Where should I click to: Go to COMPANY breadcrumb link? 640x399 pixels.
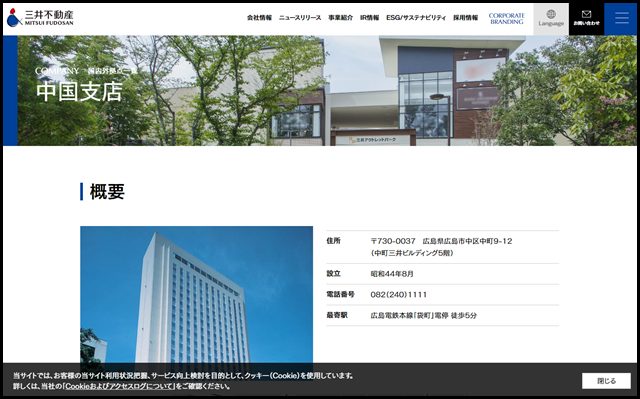(x=57, y=71)
